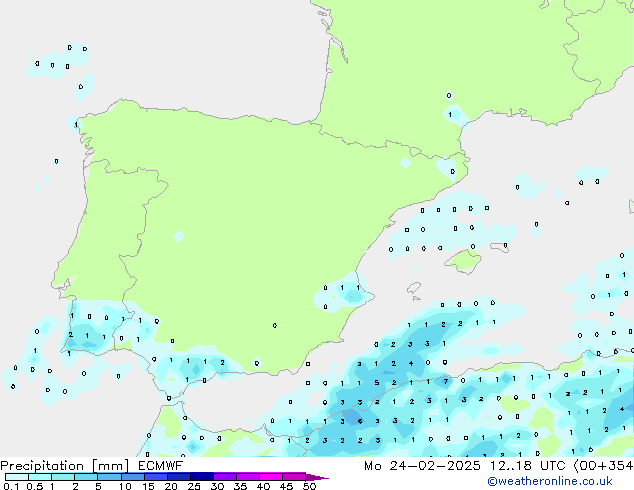Image resolution: width=634 pixels, height=490 pixels.
Task: Click the Mallorca island outline
Action: [x=464, y=261]
